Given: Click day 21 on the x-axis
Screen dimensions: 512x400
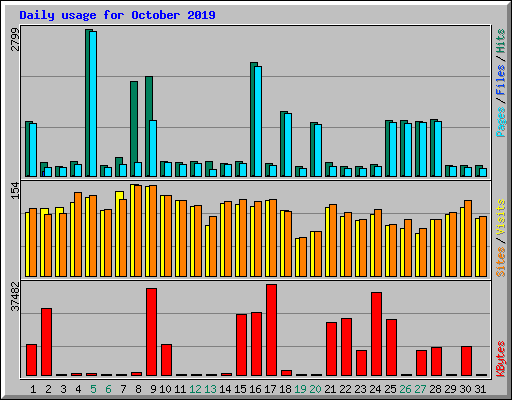Looking at the screenshot, I should 330,389.
